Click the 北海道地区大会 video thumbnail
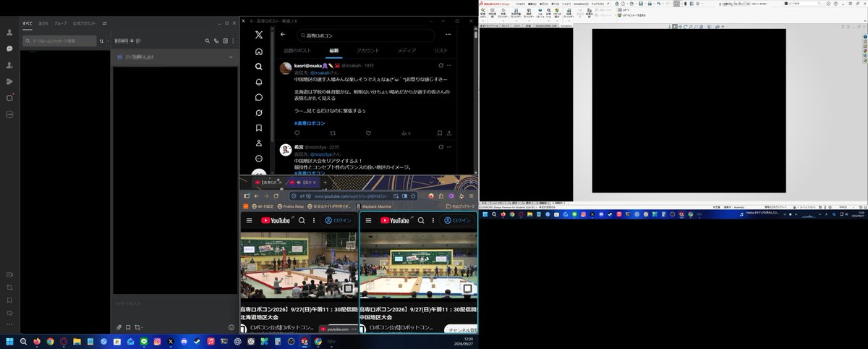 pos(299,265)
